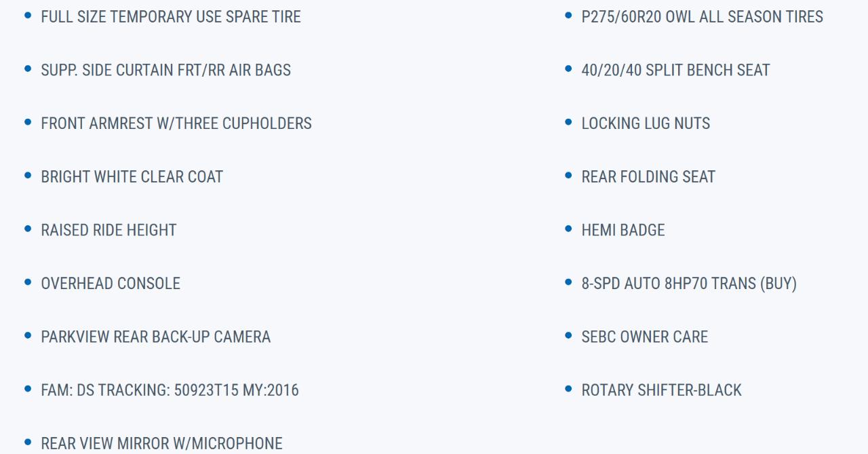Click FAM: DS Tracking 50923T15 MY:2016
Image resolution: width=868 pixels, height=454 pixels.
click(x=170, y=390)
